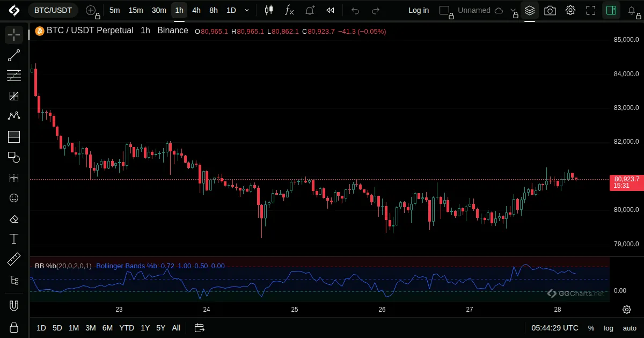Toggle percent scale mode
The width and height of the screenshot is (644, 338).
(x=591, y=328)
